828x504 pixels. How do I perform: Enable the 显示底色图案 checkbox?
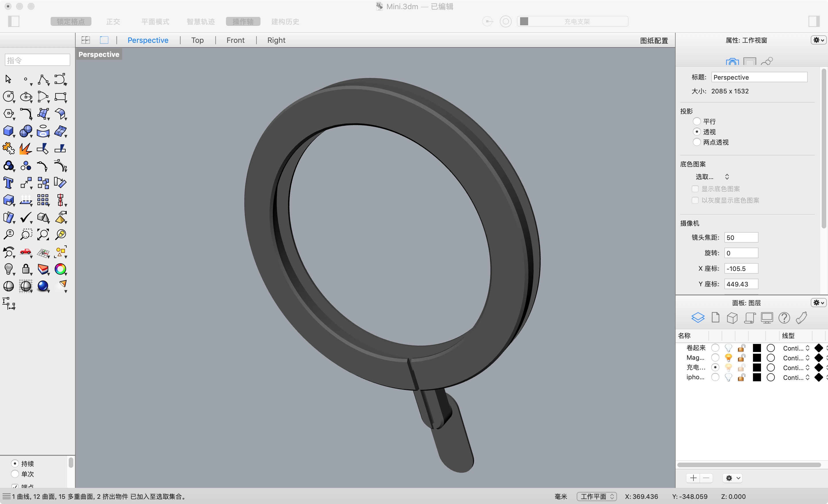695,189
